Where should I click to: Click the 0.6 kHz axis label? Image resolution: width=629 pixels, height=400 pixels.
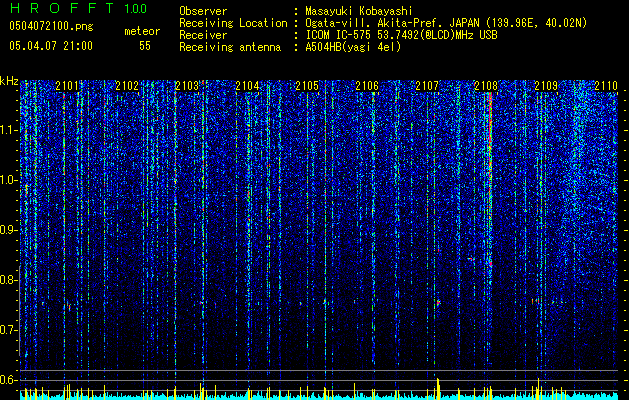9,380
